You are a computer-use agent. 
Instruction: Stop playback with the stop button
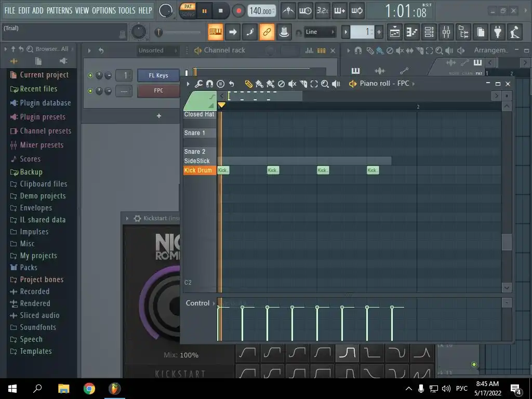[x=221, y=11]
